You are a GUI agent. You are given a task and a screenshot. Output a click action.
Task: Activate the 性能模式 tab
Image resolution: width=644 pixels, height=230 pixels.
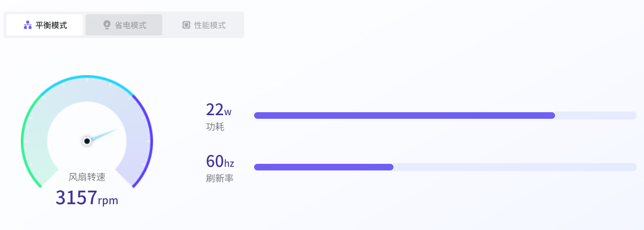point(204,25)
